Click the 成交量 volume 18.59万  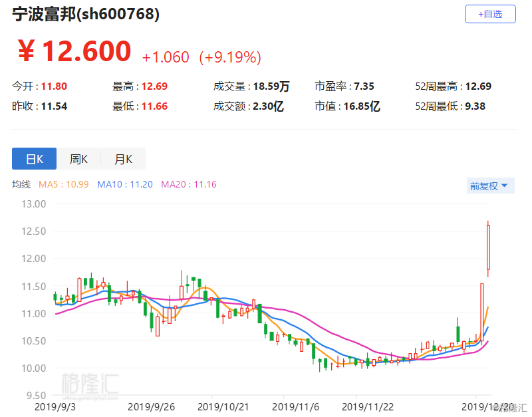coord(271,86)
